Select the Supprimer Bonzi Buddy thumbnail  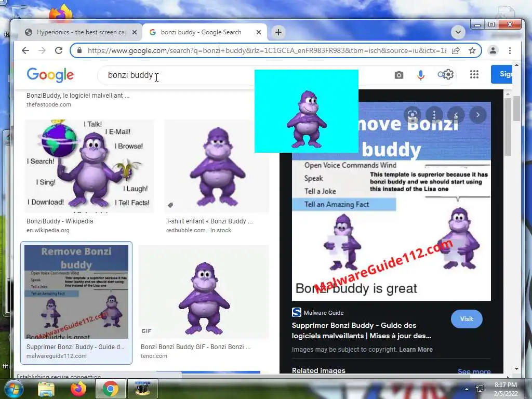[x=76, y=292]
